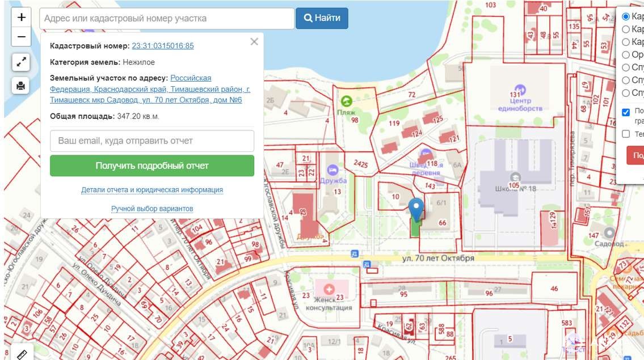
Task: Close the cadastral info popup
Action: click(x=254, y=41)
